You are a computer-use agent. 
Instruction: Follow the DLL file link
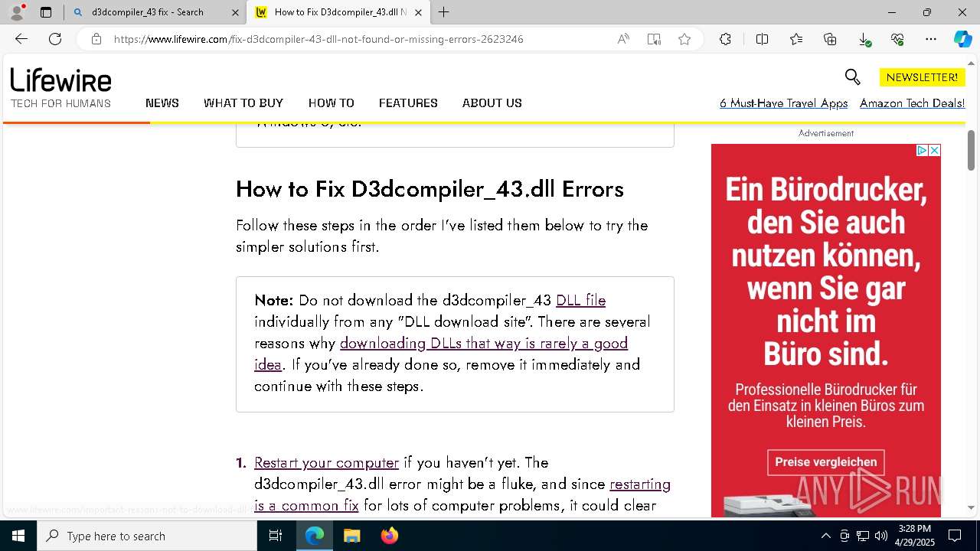pos(580,300)
